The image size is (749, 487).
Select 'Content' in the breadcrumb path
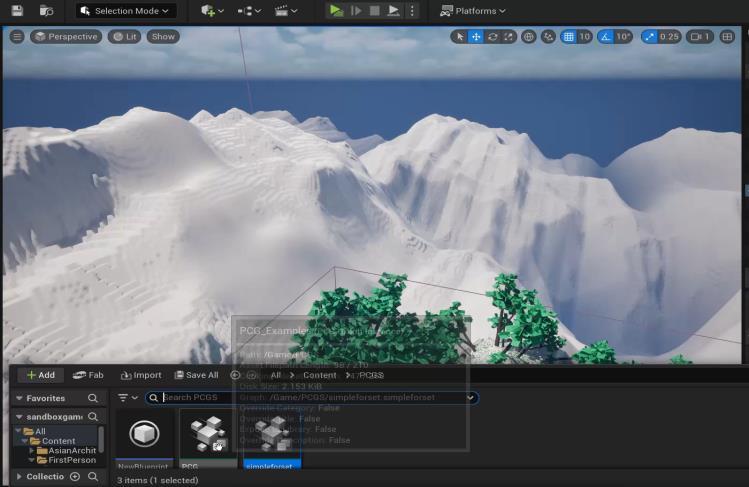pyautogui.click(x=320, y=375)
